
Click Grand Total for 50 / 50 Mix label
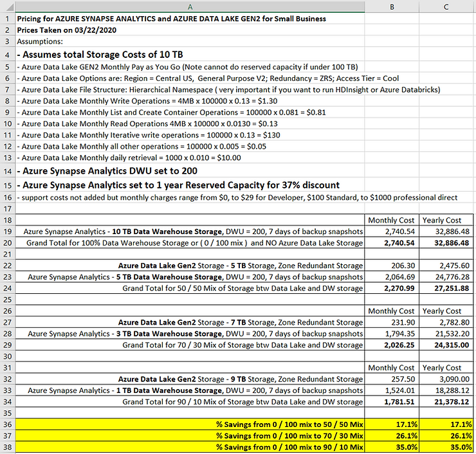click(x=190, y=288)
